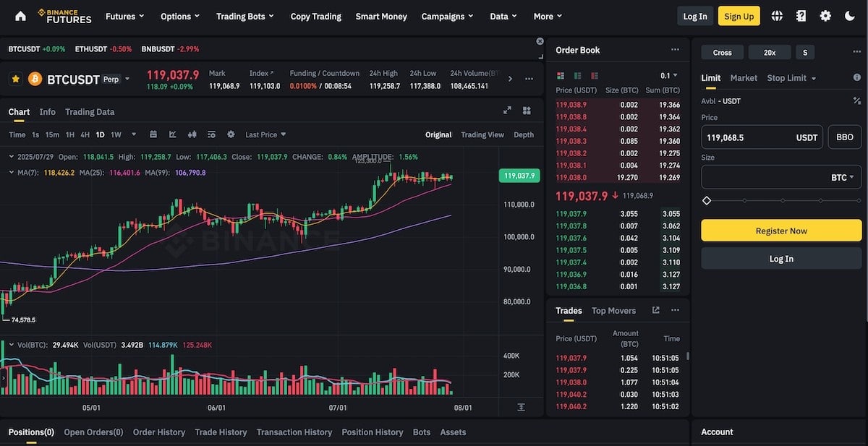Open the Futures dropdown menu

(124, 16)
